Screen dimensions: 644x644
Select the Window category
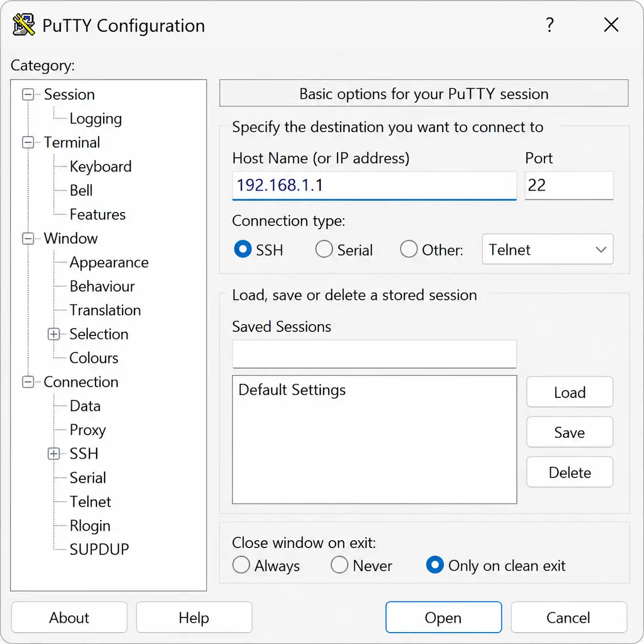tap(70, 238)
